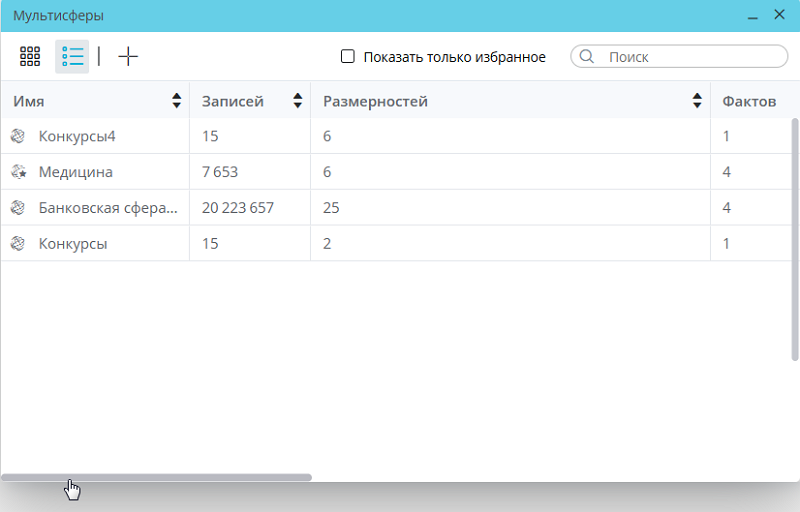The width and height of the screenshot is (800, 512).
Task: Close the Мультисферы window
Action: [x=779, y=15]
